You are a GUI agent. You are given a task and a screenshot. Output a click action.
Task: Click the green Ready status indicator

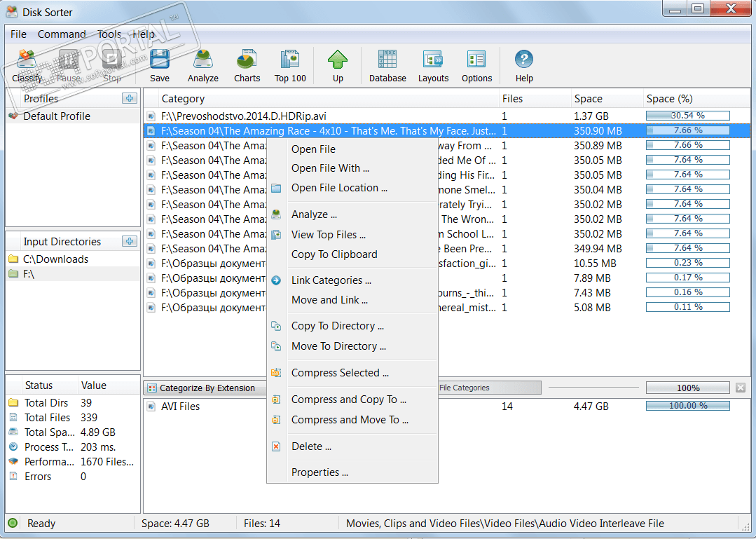[13, 523]
